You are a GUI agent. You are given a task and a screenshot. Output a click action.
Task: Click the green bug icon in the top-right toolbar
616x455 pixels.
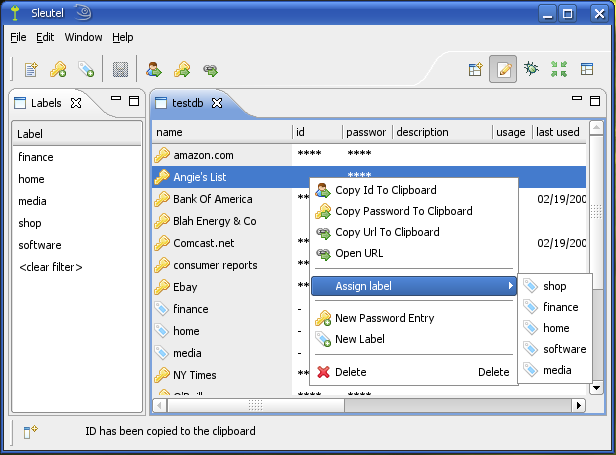coord(532,70)
